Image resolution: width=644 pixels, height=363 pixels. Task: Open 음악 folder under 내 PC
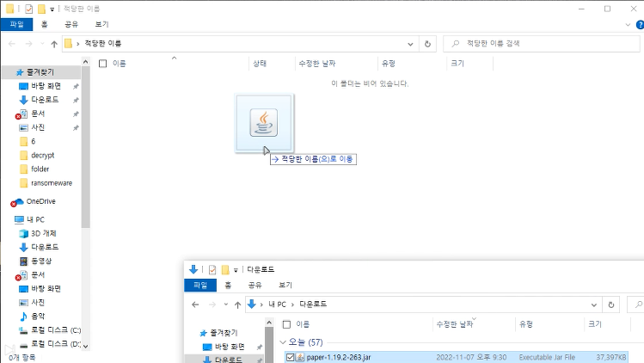pyautogui.click(x=38, y=317)
